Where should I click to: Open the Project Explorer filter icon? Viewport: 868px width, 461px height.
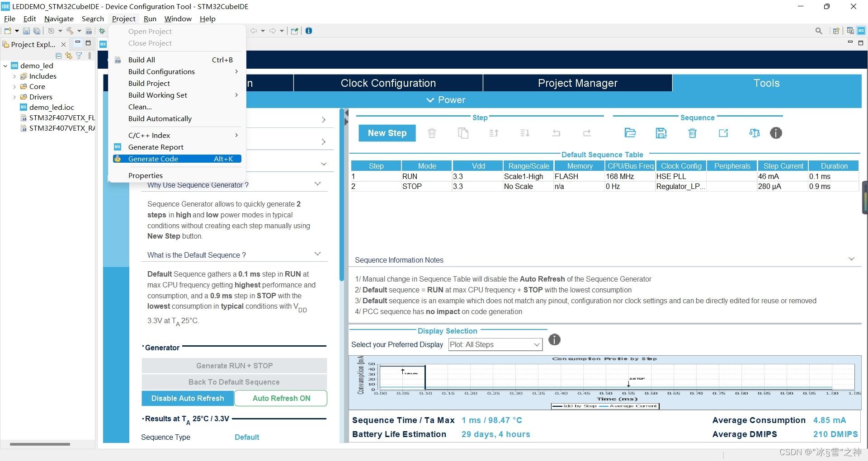(x=79, y=56)
